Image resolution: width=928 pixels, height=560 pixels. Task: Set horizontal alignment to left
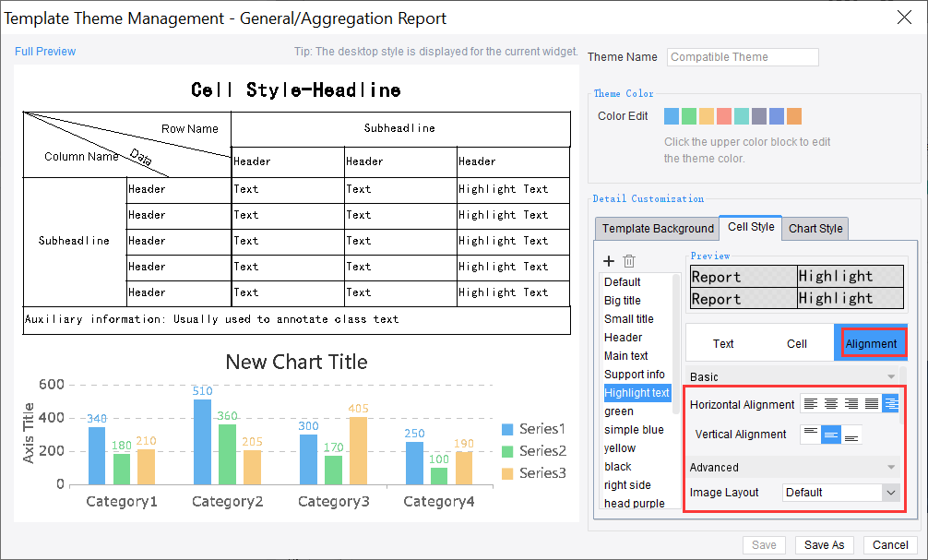811,404
